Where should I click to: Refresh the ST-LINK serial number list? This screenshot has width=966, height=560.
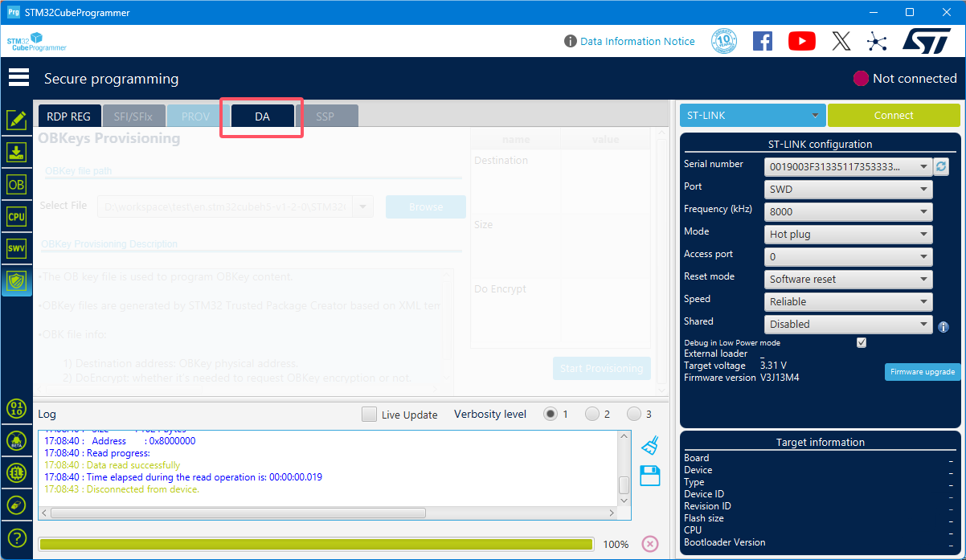pos(941,166)
